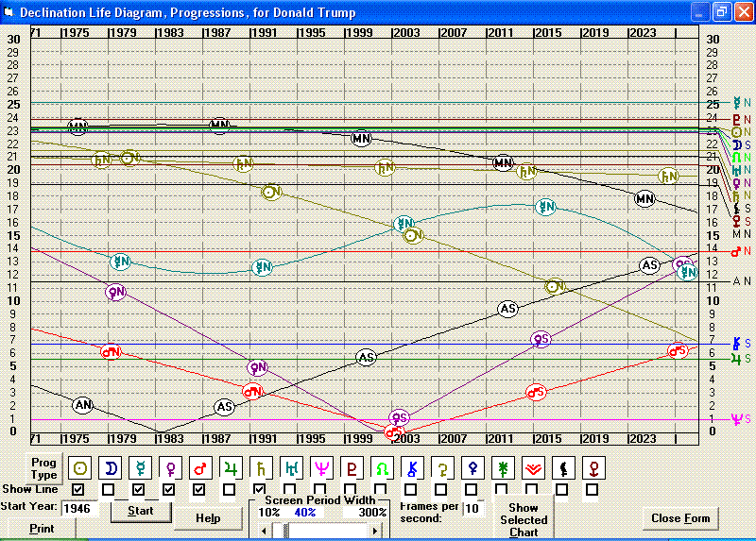This screenshot has height=541, width=756.
Task: Select the green Jupiter glyph icon button
Action: click(231, 467)
